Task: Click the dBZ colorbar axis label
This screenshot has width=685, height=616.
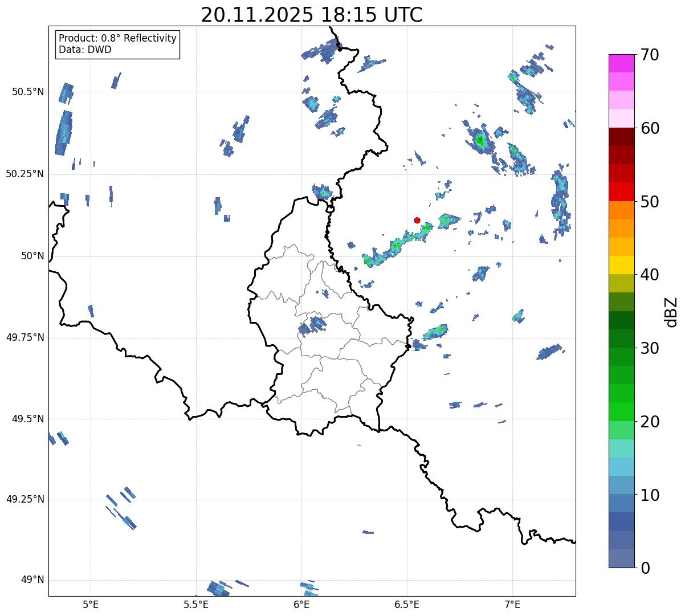Action: pyautogui.click(x=671, y=312)
